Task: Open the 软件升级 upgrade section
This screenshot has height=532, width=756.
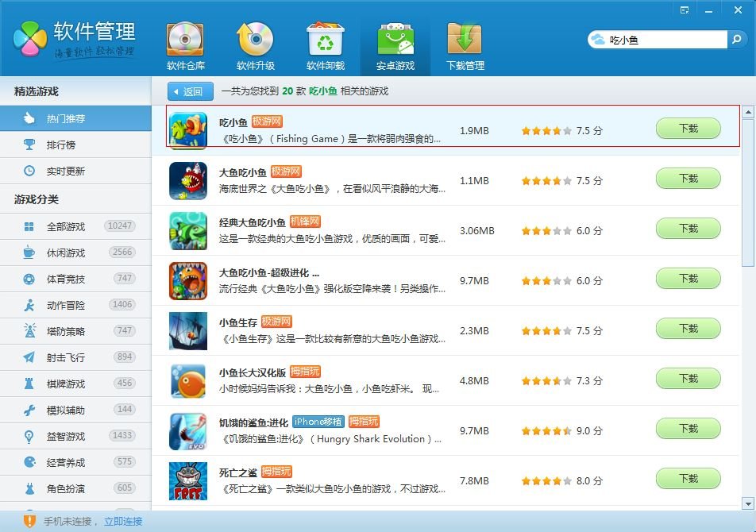Action: [255, 47]
